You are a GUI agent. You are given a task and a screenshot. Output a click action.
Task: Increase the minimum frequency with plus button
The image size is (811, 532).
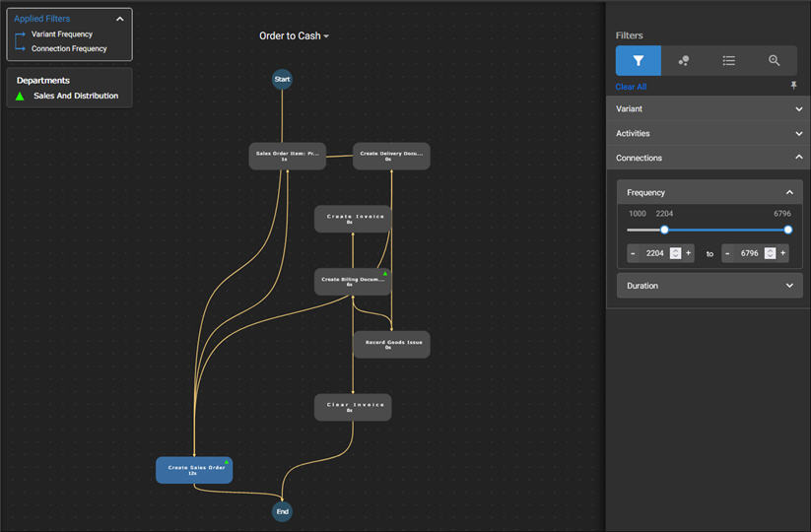coord(688,253)
